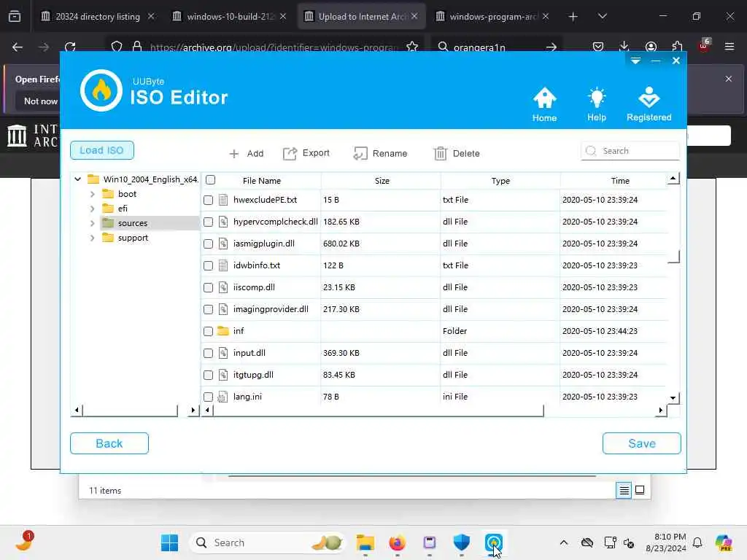Open ISO Editor title bar dropdown menu
Image resolution: width=747 pixels, height=560 pixels.
635,61
